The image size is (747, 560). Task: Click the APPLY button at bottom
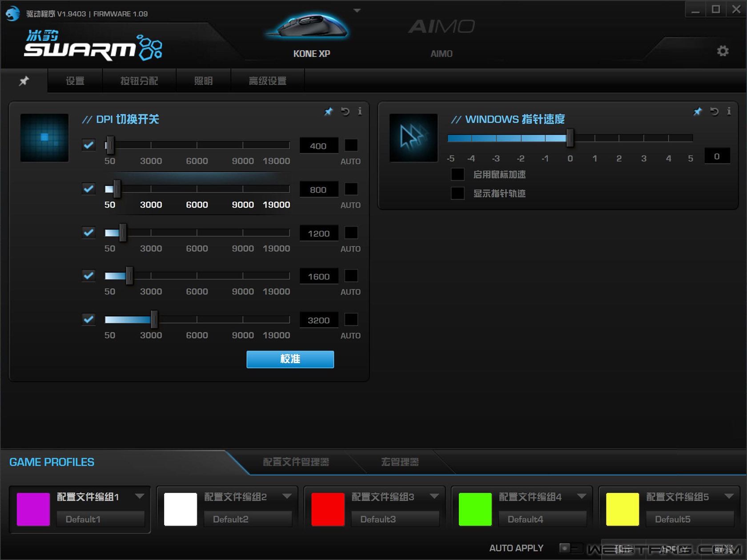[x=674, y=549]
